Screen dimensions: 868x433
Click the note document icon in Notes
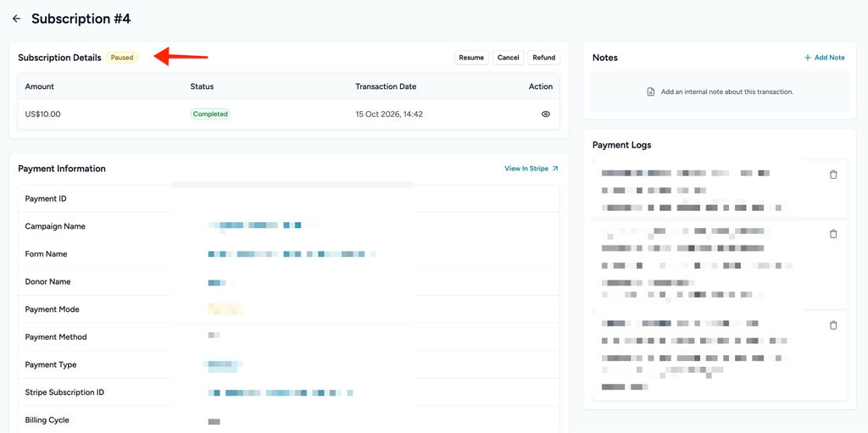point(651,92)
